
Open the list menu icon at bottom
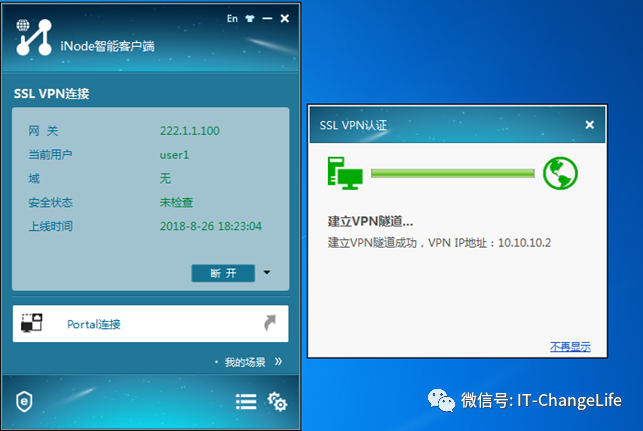(x=246, y=402)
